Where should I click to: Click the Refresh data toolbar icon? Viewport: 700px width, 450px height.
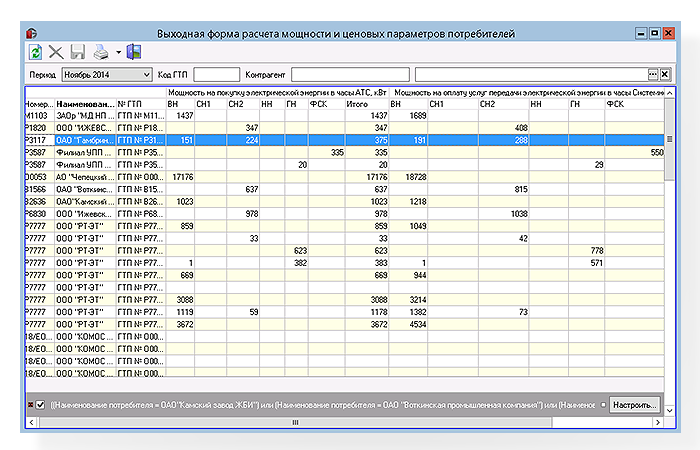pyautogui.click(x=35, y=52)
